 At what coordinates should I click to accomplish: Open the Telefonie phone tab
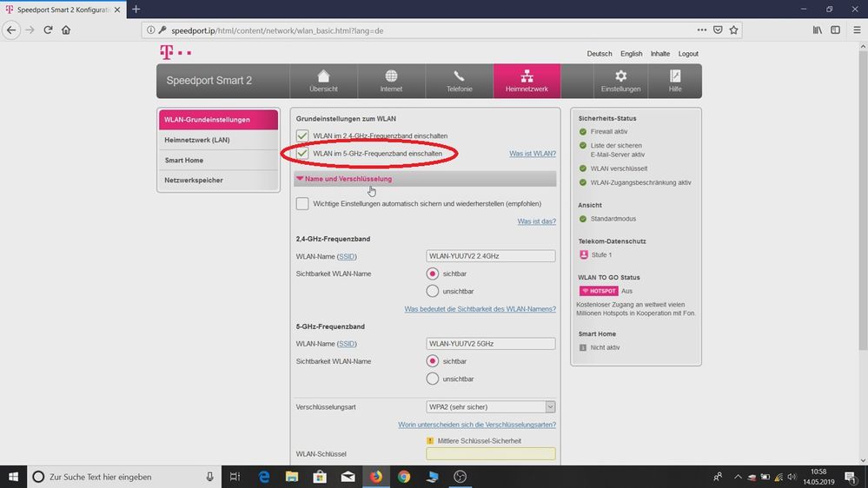coord(459,81)
